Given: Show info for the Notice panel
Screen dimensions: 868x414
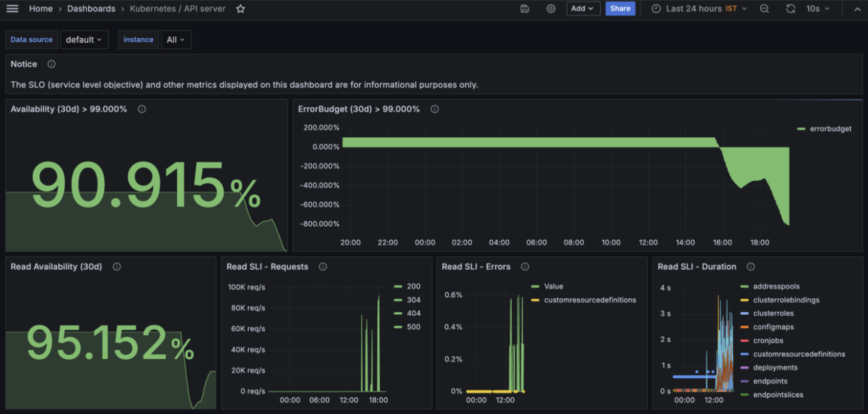Looking at the screenshot, I should [51, 64].
